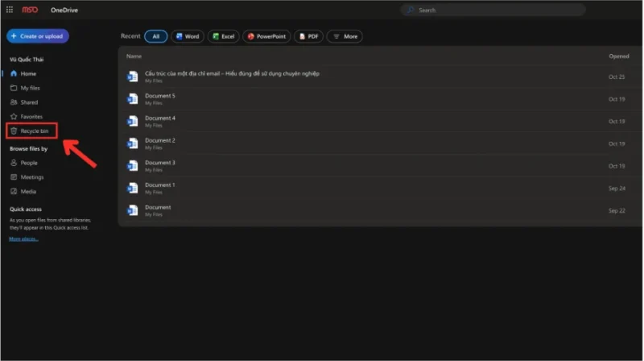
Task: Select the Shared people icon
Action: 14,102
